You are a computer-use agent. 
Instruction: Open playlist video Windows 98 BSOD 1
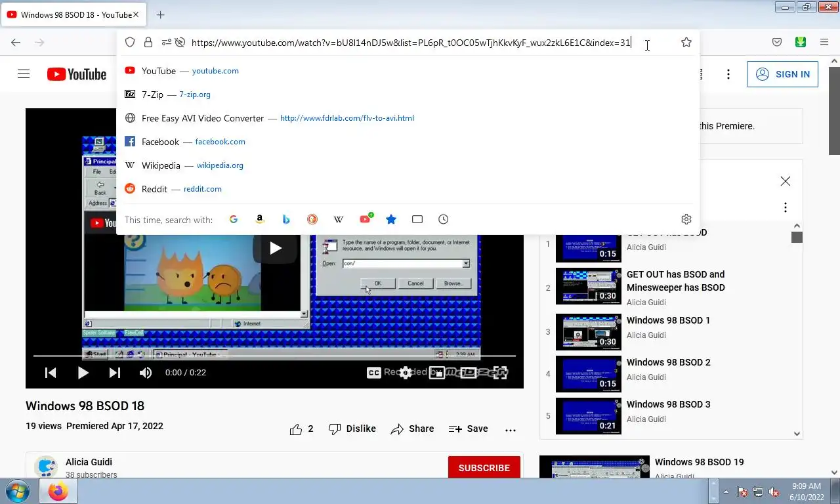(668, 320)
